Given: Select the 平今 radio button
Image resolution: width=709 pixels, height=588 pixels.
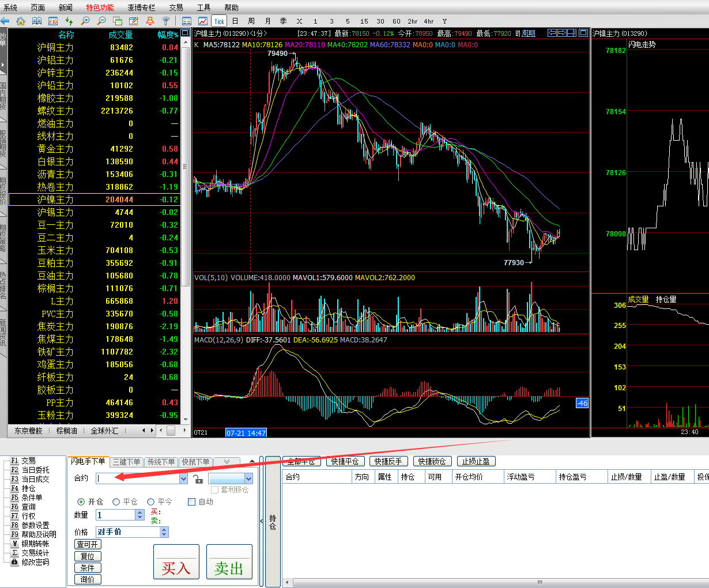Looking at the screenshot, I should click(x=151, y=502).
